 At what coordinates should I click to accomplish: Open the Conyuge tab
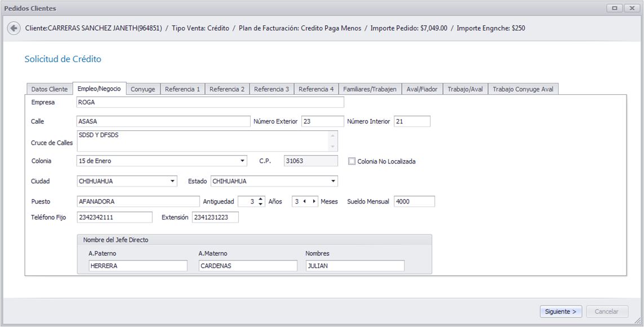tap(143, 89)
